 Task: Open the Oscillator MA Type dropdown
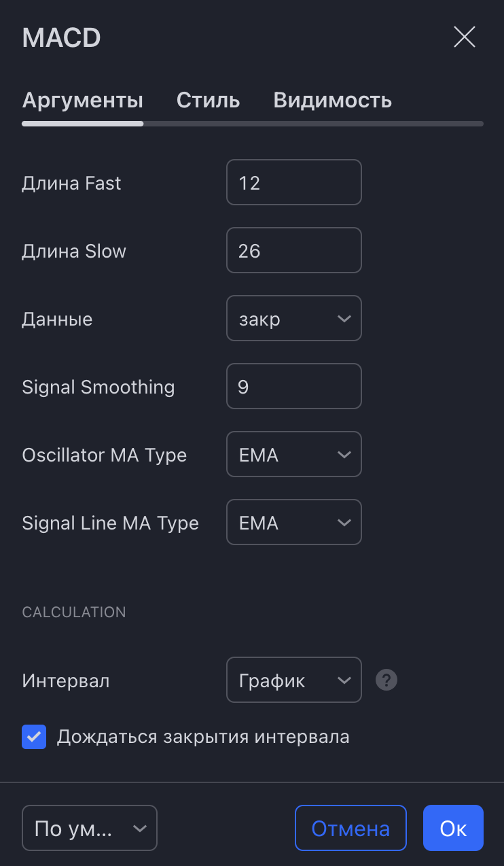click(294, 454)
